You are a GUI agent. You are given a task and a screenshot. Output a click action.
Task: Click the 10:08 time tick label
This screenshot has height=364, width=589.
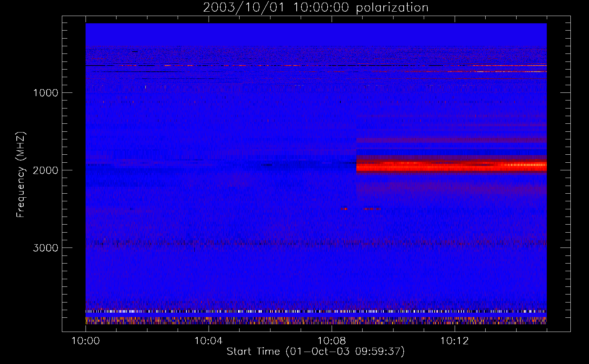point(332,341)
